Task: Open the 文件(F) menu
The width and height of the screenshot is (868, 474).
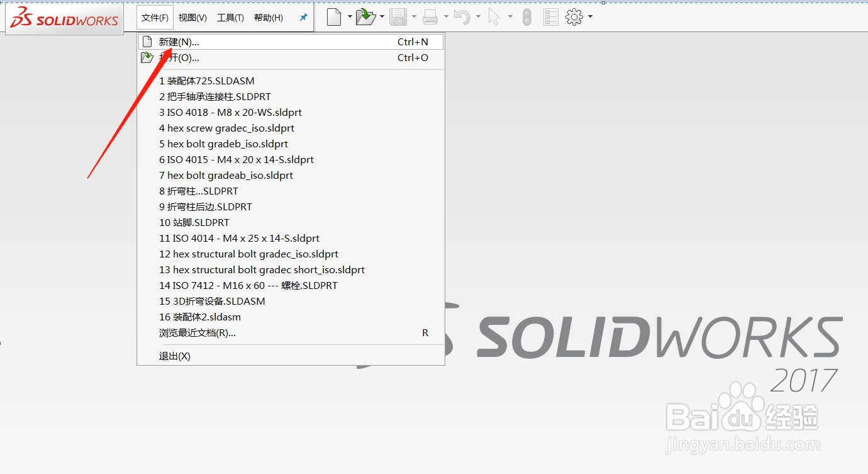Action: (x=155, y=18)
